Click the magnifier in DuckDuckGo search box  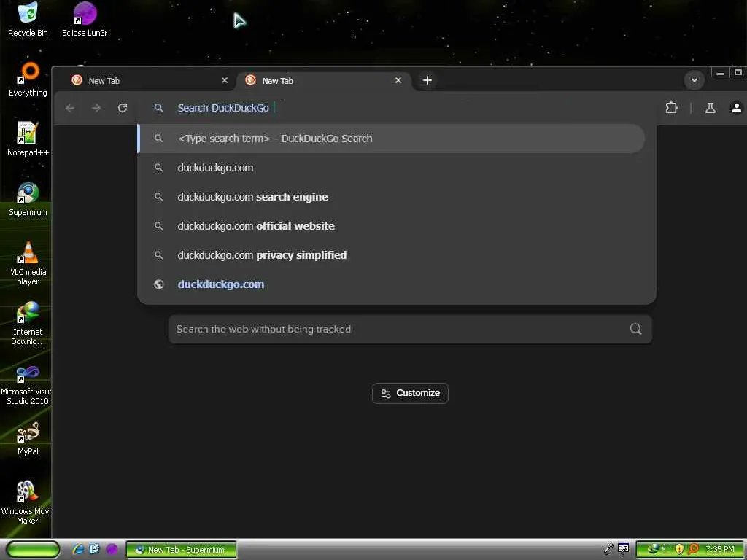pyautogui.click(x=635, y=329)
